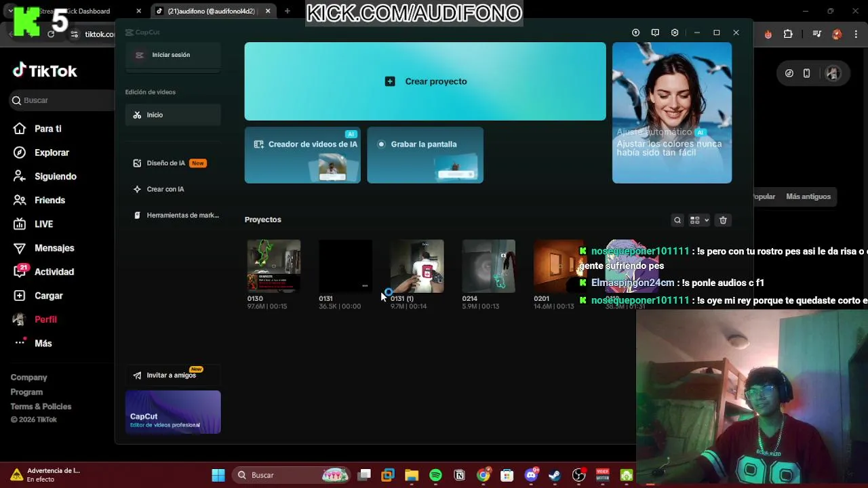Click the TikTok logo
The image size is (868, 488).
tap(45, 70)
